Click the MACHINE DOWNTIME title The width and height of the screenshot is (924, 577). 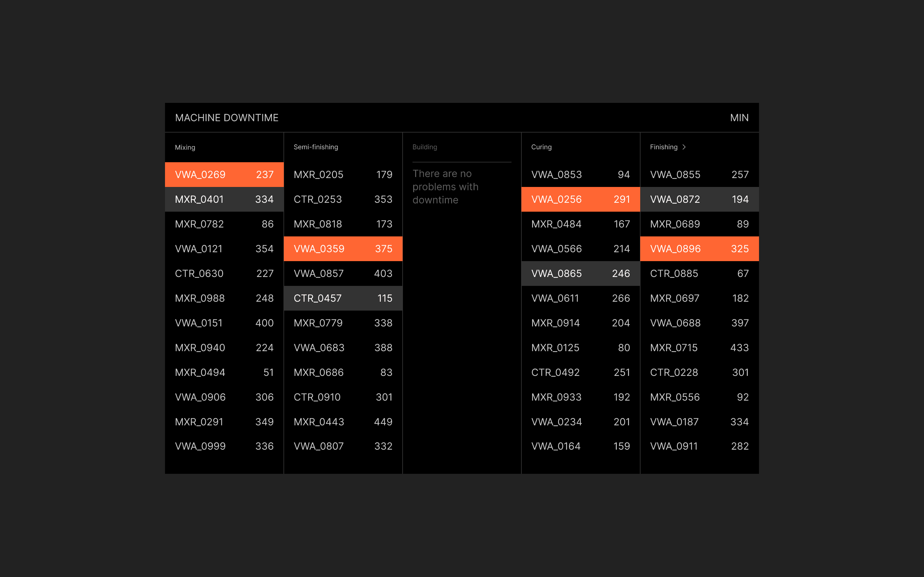(x=226, y=117)
